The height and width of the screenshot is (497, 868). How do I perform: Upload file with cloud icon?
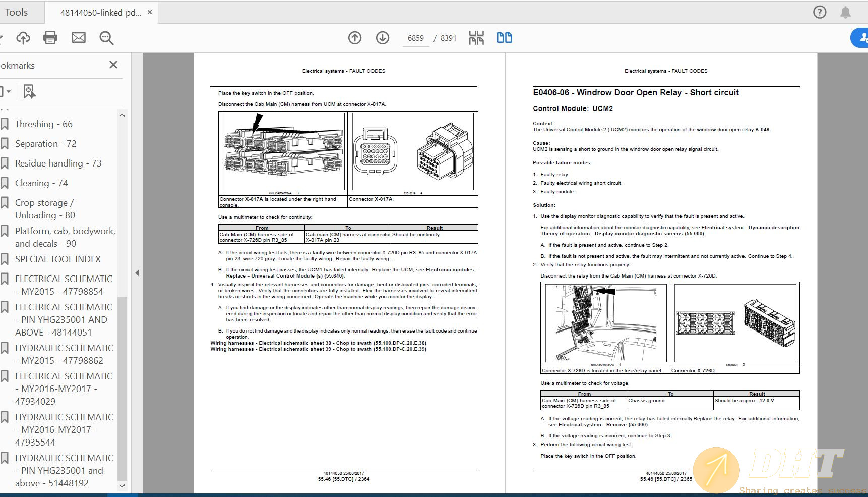coord(23,38)
